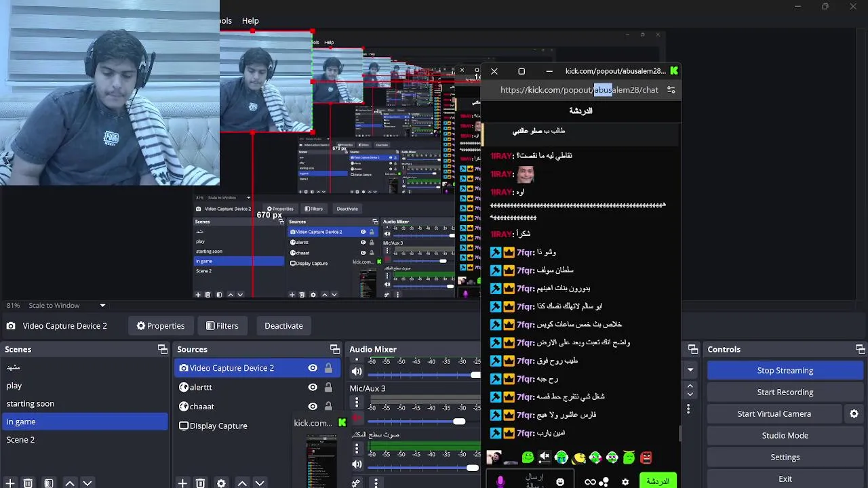Select the 'in game' scene
The height and width of the screenshot is (488, 868).
[84, 422]
